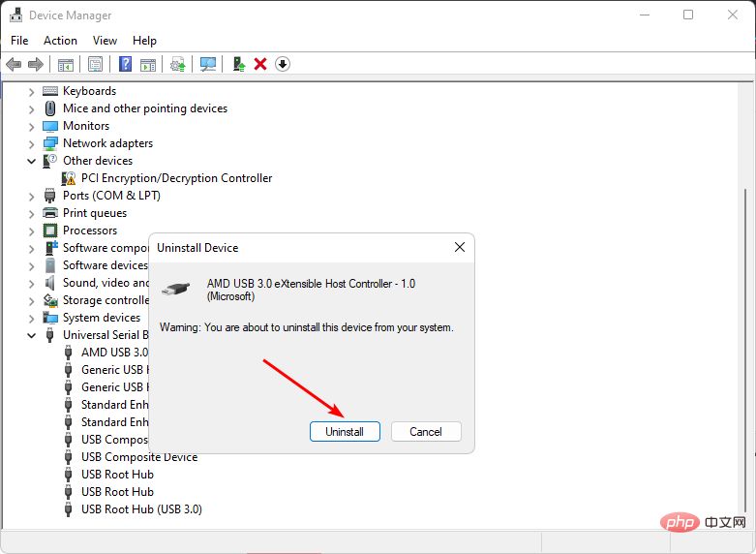This screenshot has width=756, height=554.
Task: Expand the System devices category
Action: (x=31, y=319)
